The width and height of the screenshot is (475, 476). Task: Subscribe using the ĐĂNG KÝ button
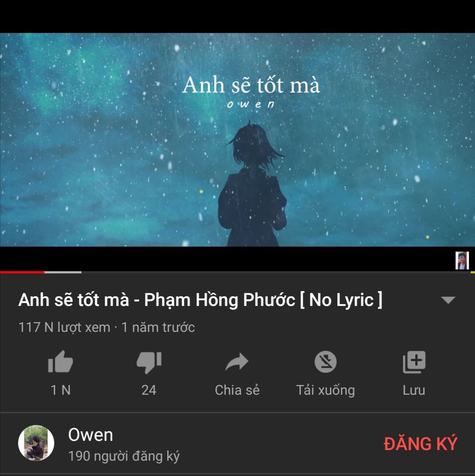(x=420, y=443)
